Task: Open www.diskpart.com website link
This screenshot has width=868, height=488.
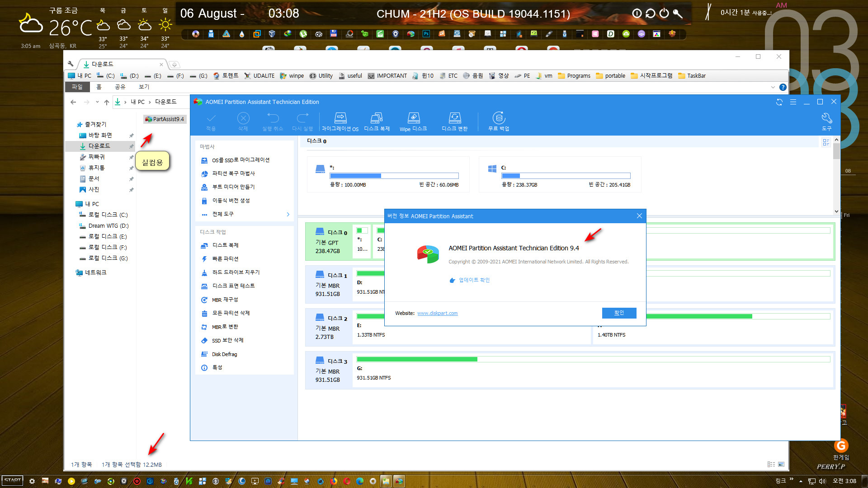Action: tap(437, 313)
